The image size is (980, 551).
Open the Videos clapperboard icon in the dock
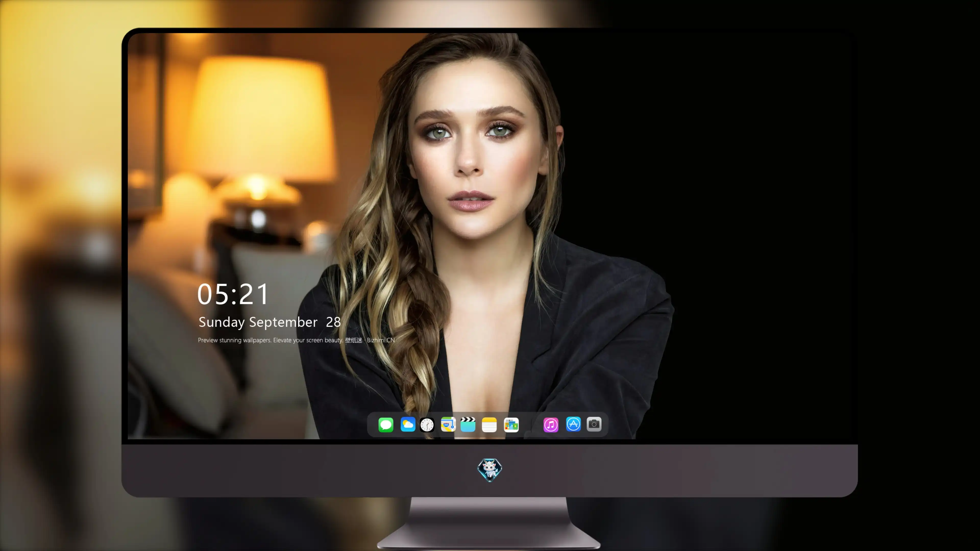coord(468,424)
